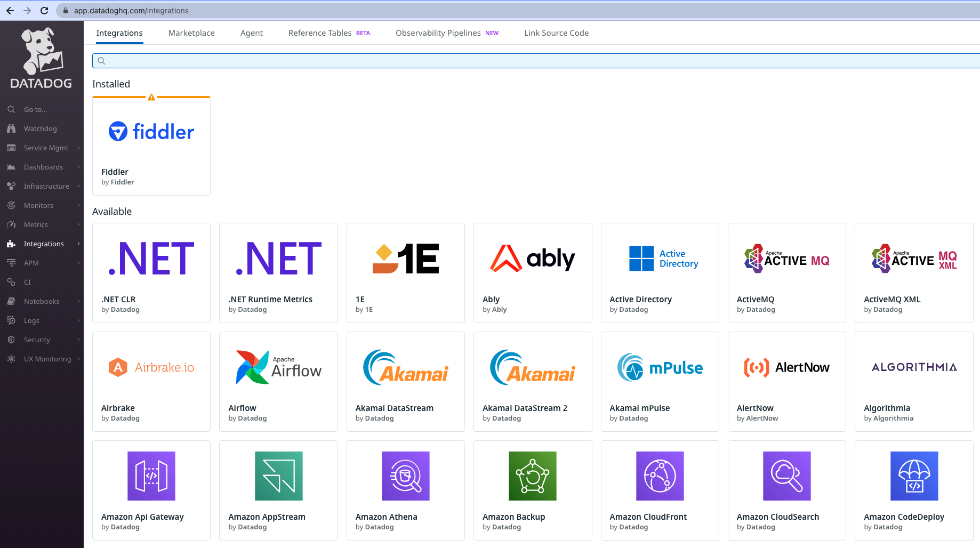Click the Amazon Athena logo
This screenshot has width=980, height=548.
point(406,476)
